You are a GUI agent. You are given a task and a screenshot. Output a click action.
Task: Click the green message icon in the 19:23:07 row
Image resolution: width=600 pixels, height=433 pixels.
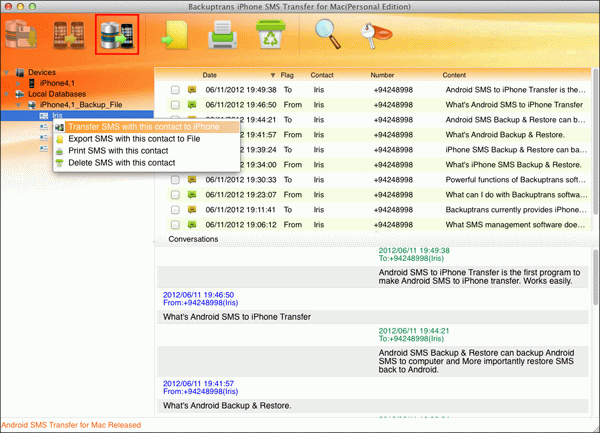click(x=192, y=195)
